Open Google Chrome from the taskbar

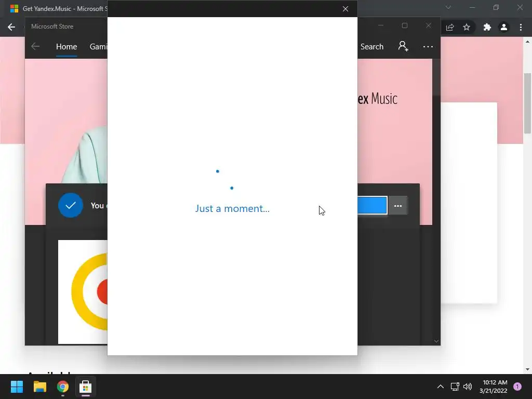pos(63,387)
